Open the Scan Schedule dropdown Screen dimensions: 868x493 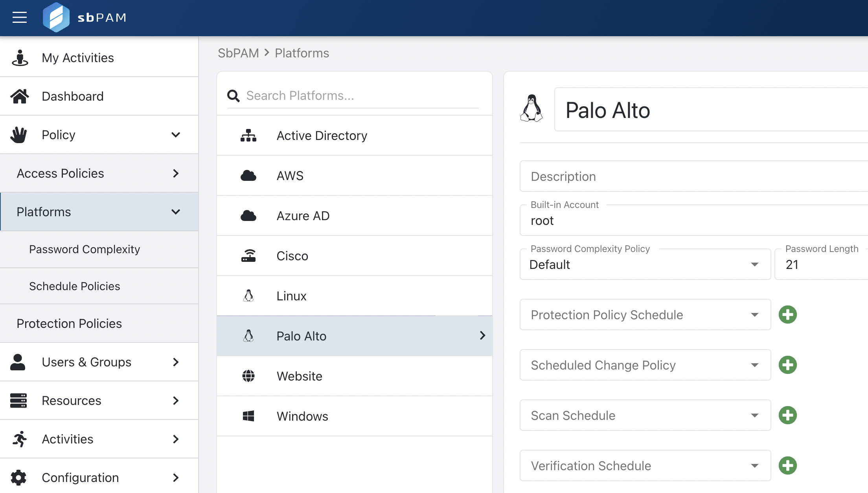pos(645,415)
